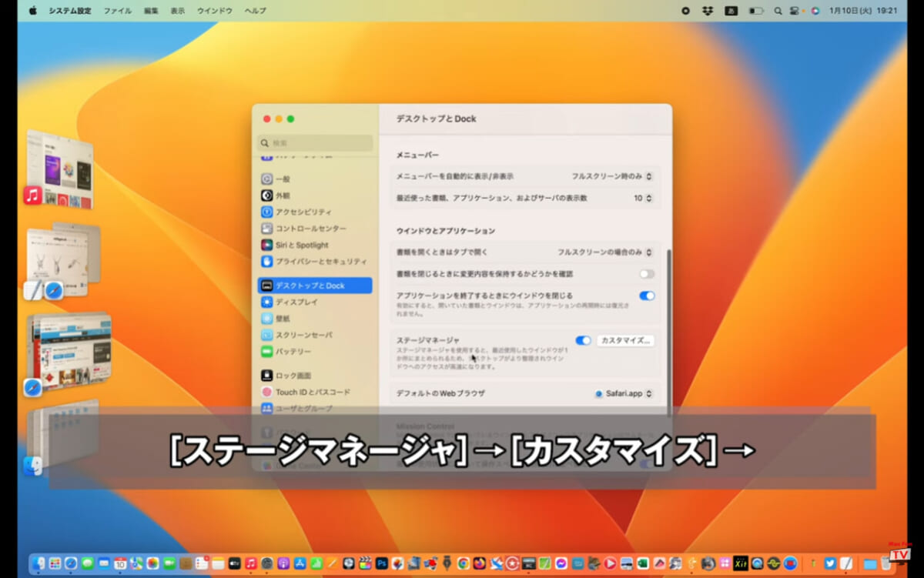Open the Downloads folder in the Dock
The width and height of the screenshot is (924, 578).
(x=870, y=563)
